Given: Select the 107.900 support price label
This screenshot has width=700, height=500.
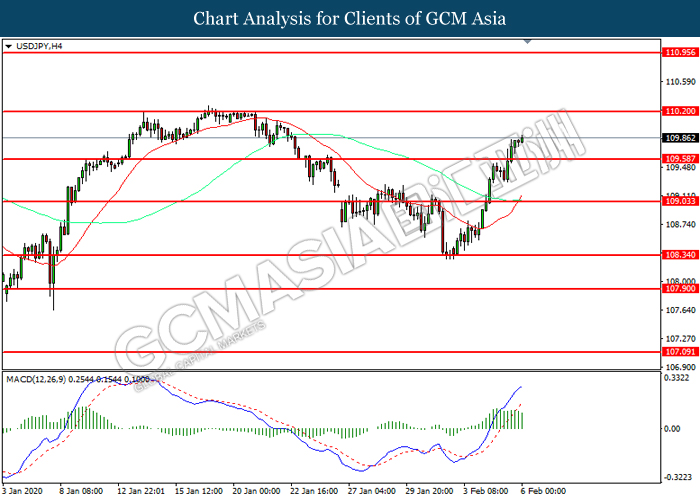Looking at the screenshot, I should coord(680,289).
